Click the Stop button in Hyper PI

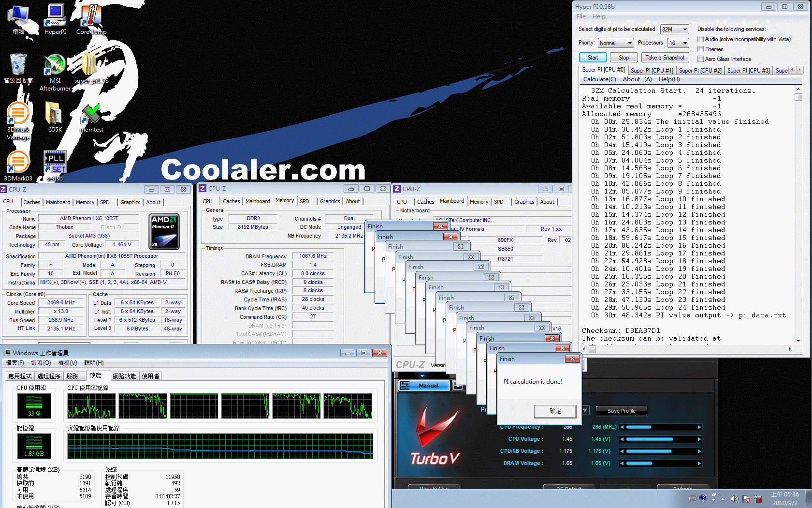tap(624, 58)
